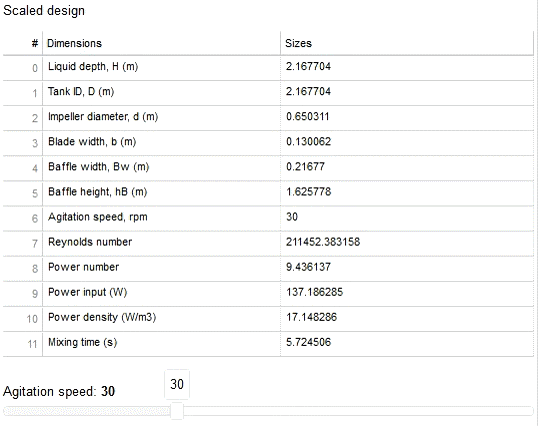Select the Power density (W/m3) cell

point(161,319)
